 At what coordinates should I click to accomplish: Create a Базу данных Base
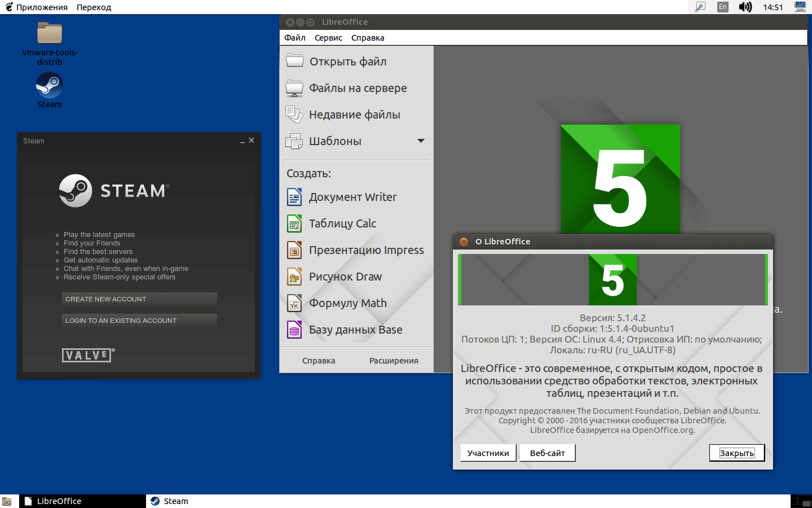(356, 330)
